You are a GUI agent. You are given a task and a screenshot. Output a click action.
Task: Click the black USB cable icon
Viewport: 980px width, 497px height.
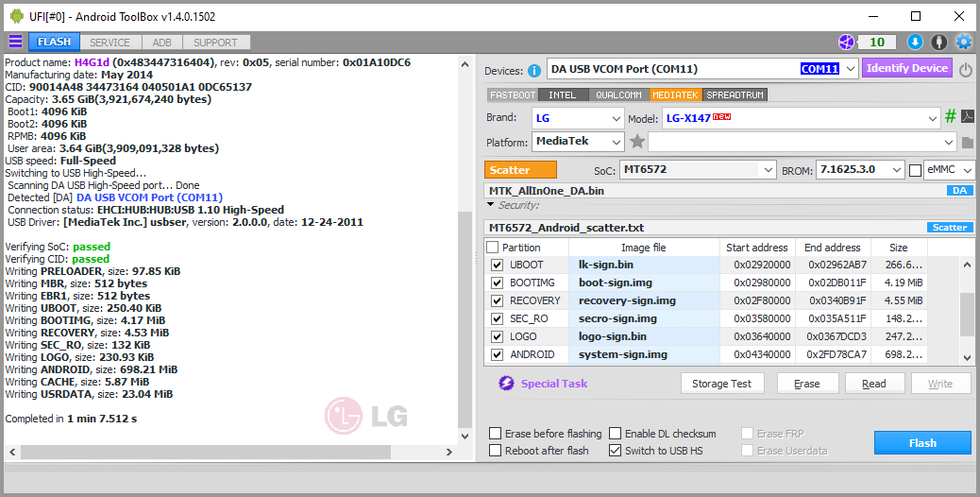(x=939, y=42)
